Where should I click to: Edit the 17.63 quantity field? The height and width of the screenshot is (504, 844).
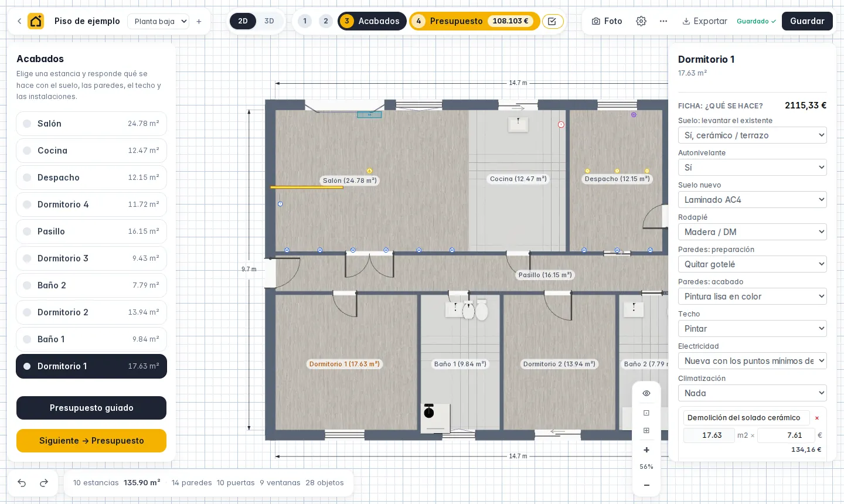(709, 435)
